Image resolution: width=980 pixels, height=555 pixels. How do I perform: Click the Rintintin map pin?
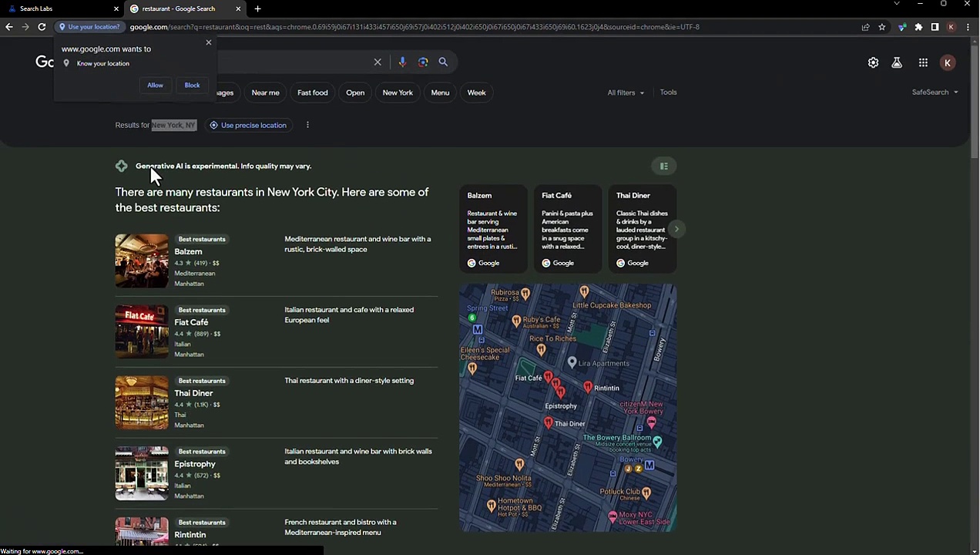click(588, 387)
